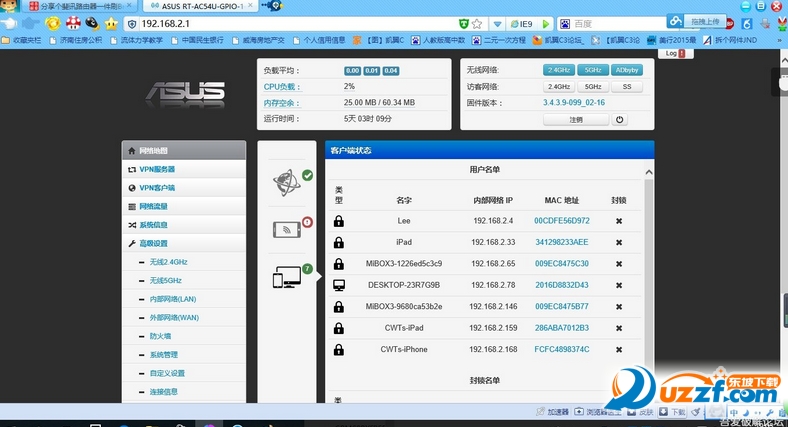This screenshot has height=427, width=788.
Task: Toggle the ADbyby button
Action: pos(627,70)
